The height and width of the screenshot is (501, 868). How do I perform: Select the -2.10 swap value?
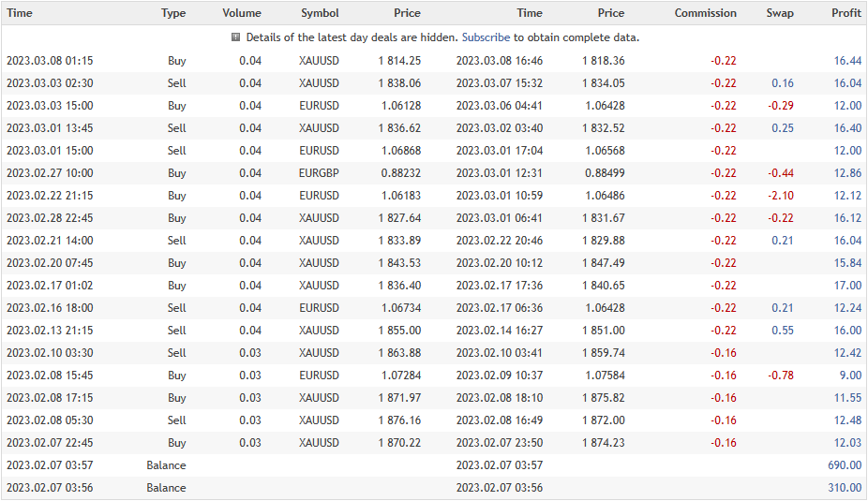(x=781, y=196)
